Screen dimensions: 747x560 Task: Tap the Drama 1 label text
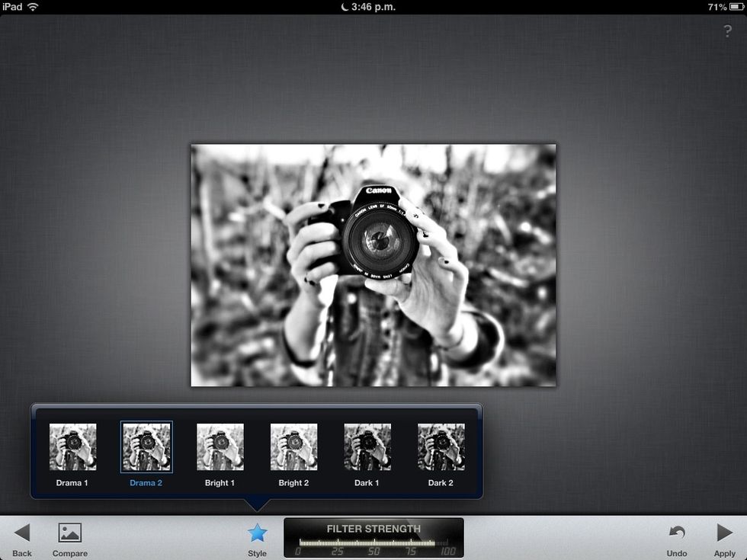(x=72, y=483)
